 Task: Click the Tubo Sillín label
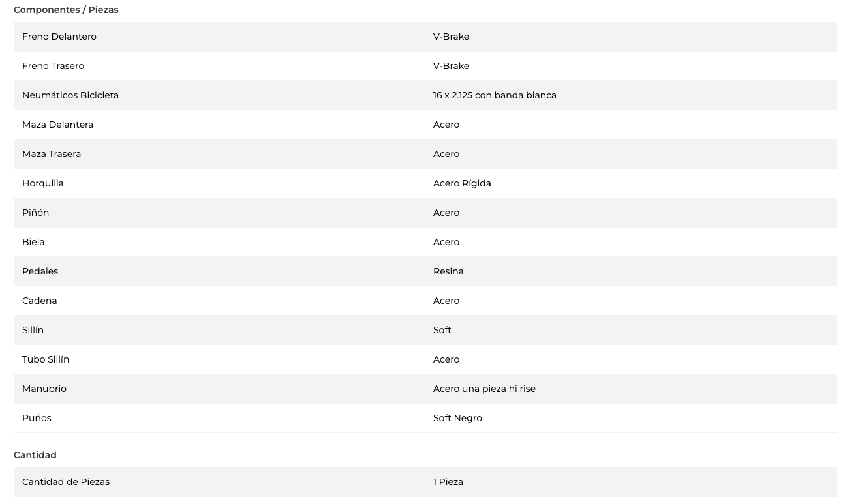(x=46, y=359)
